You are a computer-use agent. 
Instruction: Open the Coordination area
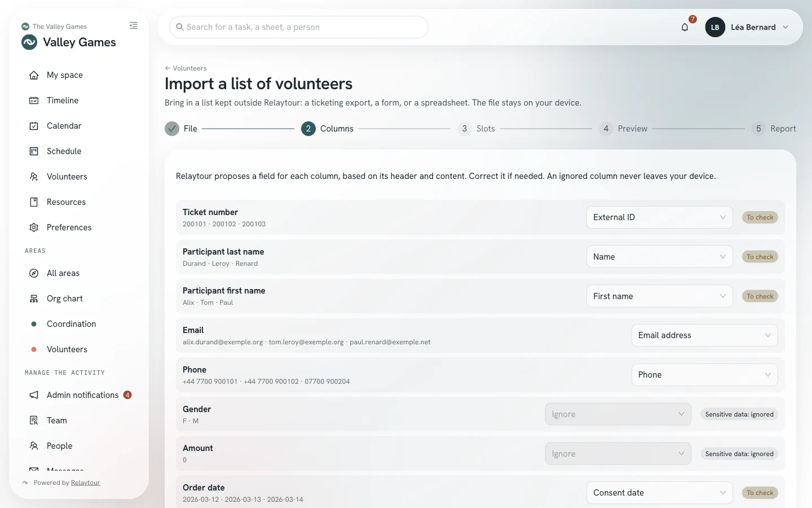[72, 324]
